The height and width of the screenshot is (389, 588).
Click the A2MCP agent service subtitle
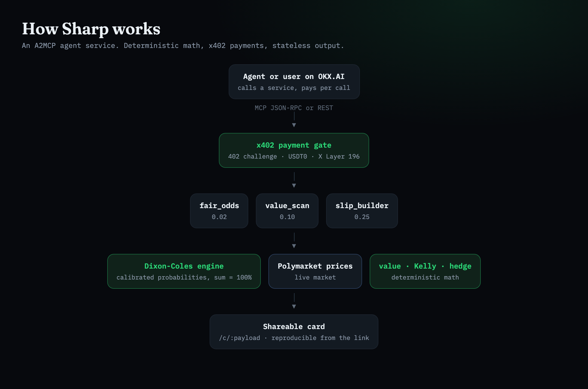[183, 45]
